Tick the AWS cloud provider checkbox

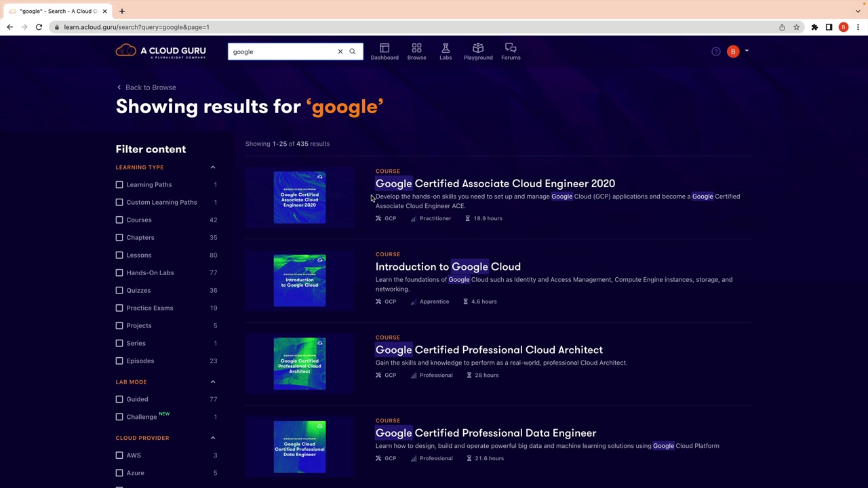coord(119,455)
